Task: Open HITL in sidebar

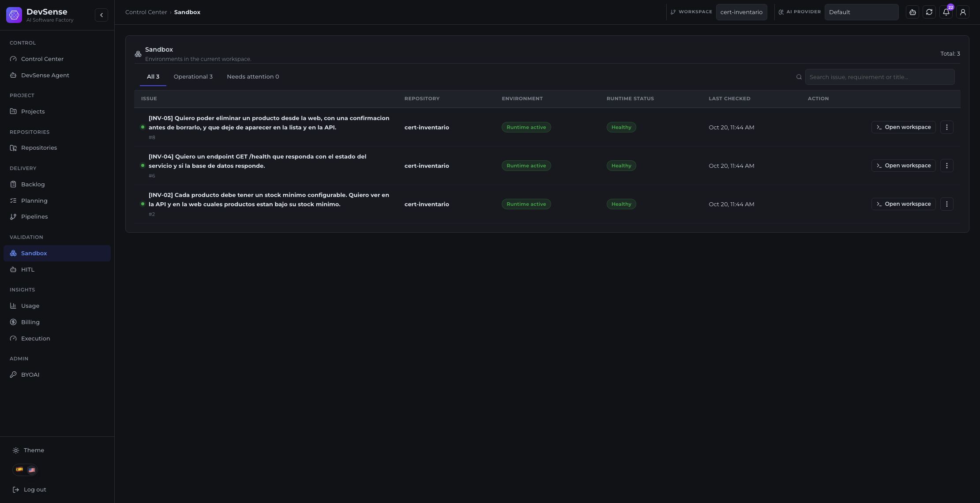Action: point(57,270)
